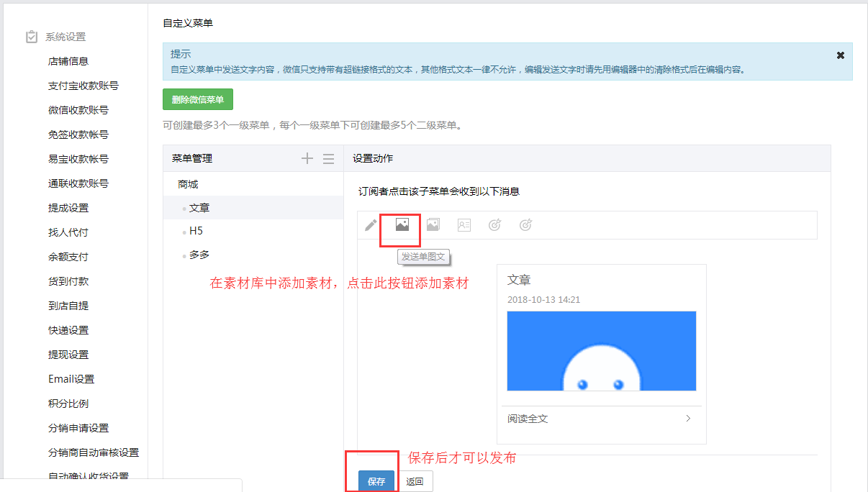Screen dimensions: 868x492
Task: Click the green 删除微信菜单 button
Action: (x=198, y=99)
